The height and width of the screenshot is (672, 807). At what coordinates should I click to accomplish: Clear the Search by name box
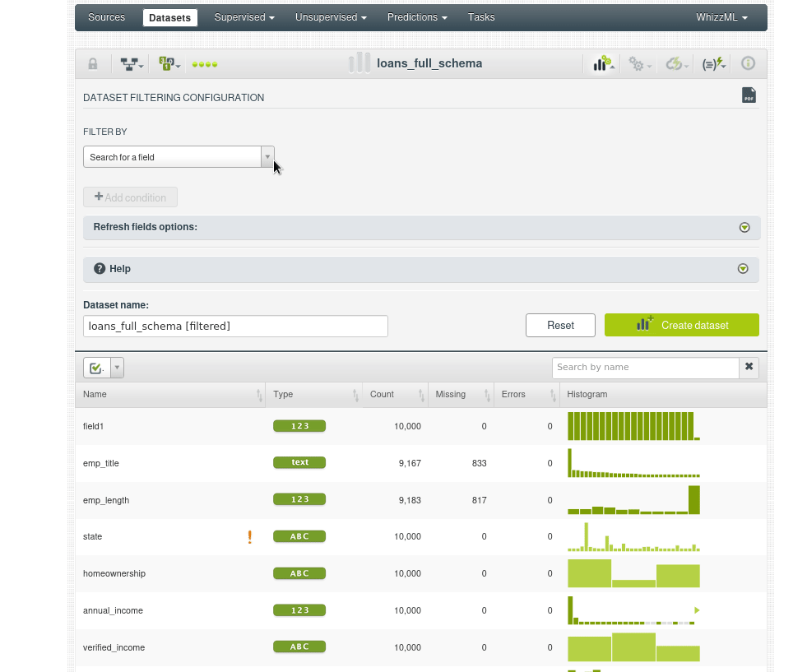749,367
